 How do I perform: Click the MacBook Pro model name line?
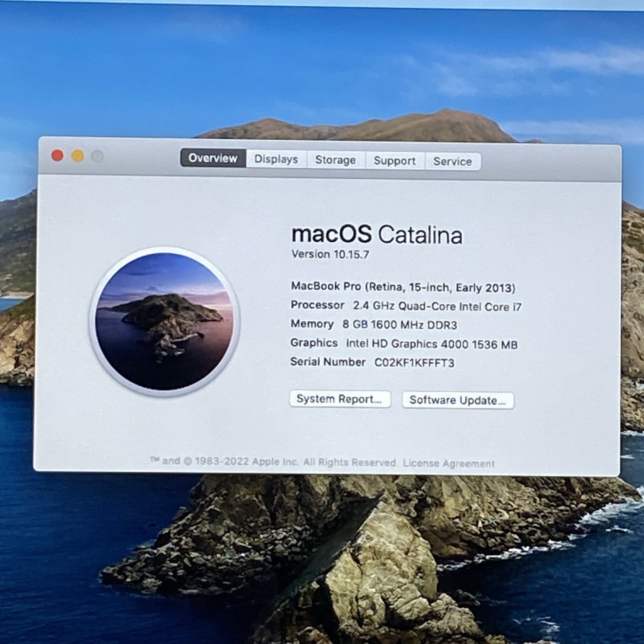(403, 287)
